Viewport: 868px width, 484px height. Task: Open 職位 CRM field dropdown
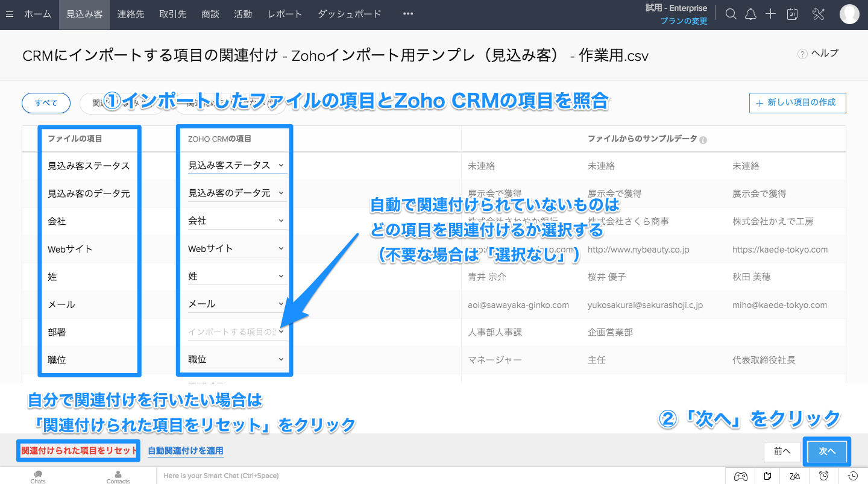tap(237, 359)
